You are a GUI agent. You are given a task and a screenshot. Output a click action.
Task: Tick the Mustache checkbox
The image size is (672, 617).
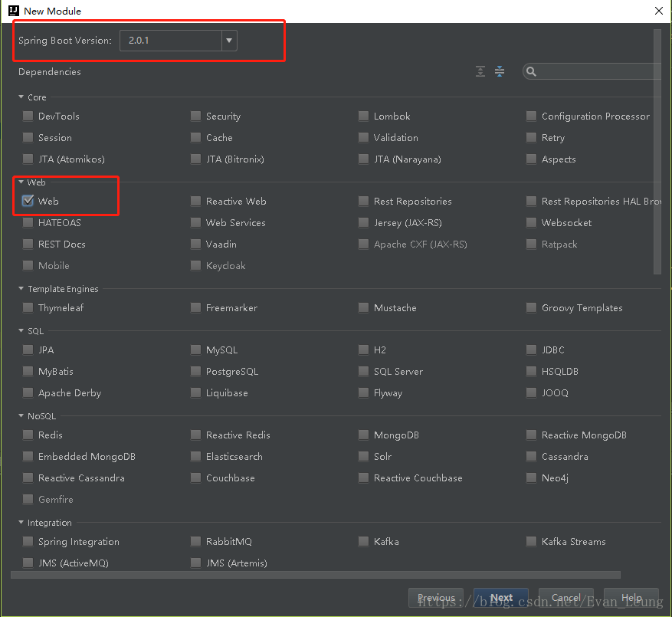[x=363, y=308]
